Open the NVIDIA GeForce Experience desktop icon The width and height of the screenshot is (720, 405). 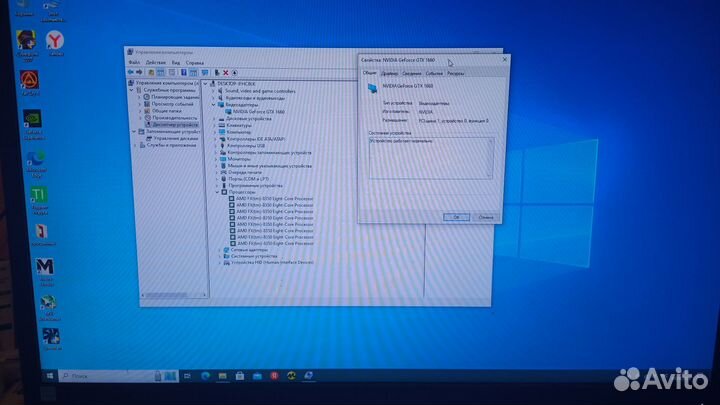click(x=34, y=124)
